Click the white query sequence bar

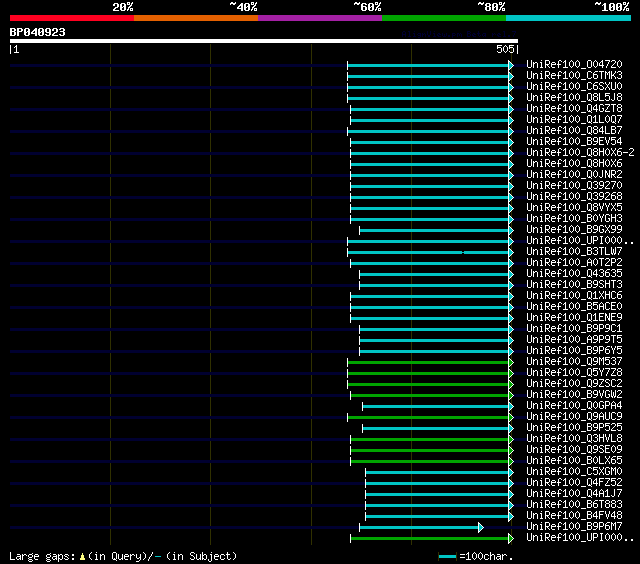(x=264, y=41)
